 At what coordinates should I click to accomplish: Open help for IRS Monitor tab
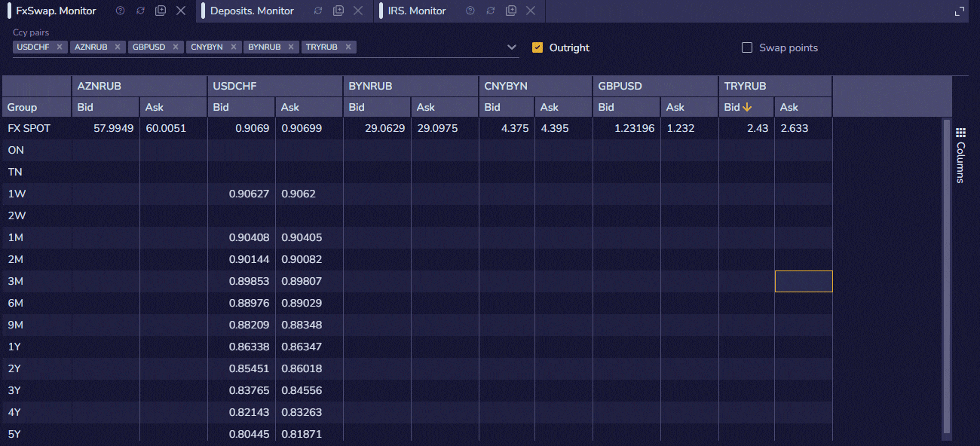470,11
